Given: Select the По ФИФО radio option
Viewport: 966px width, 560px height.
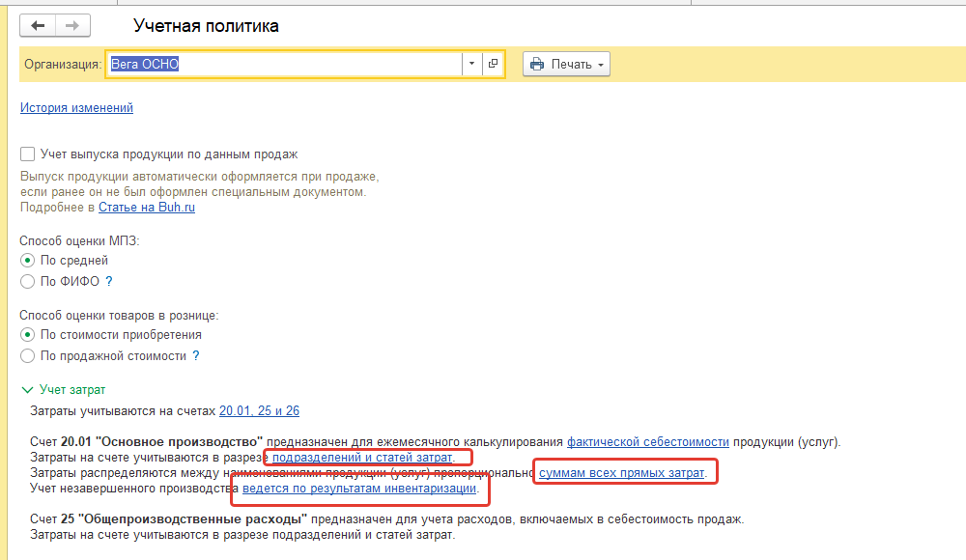Looking at the screenshot, I should click(28, 281).
